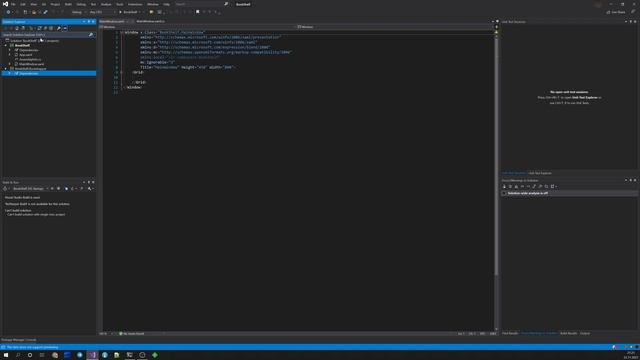Viewport: 640px width, 360px height.
Task: Click the Solution Explorer search magnifier icon
Action: [x=91, y=35]
